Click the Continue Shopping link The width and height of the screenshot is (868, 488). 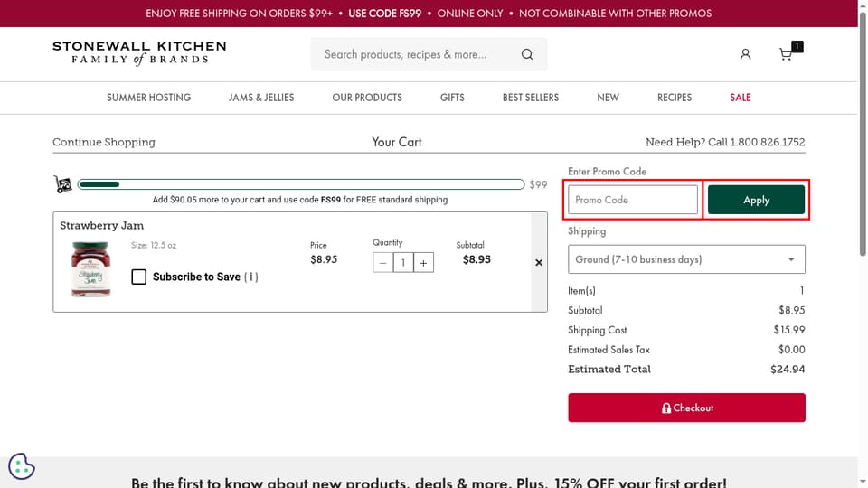pyautogui.click(x=104, y=142)
